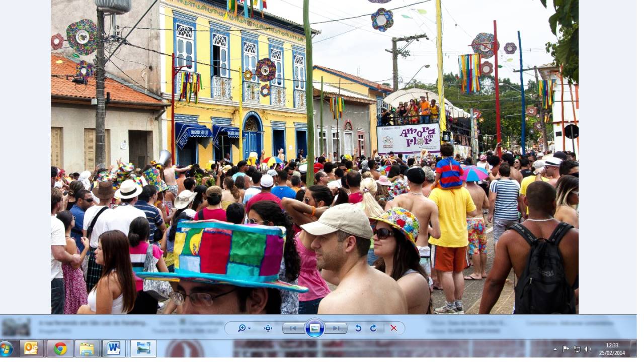Image resolution: width=644 pixels, height=362 pixels.
Task: Click the Show desktop button
Action: click(x=633, y=348)
